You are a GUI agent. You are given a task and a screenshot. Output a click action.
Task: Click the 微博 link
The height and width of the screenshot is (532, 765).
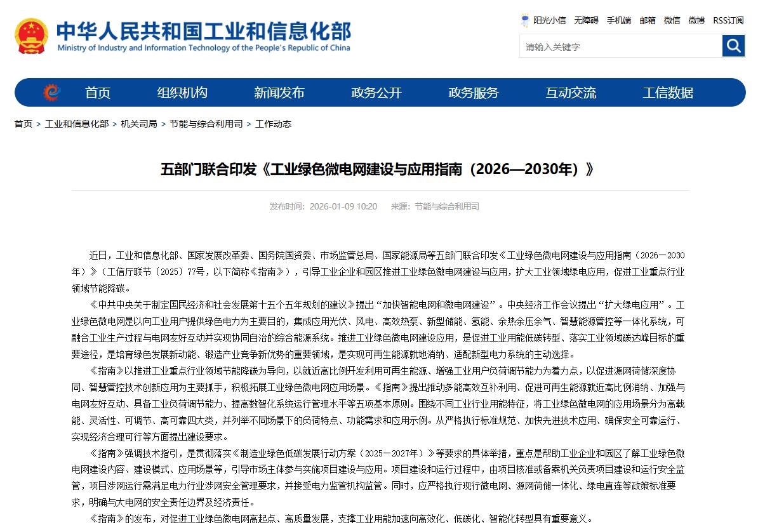coord(696,20)
